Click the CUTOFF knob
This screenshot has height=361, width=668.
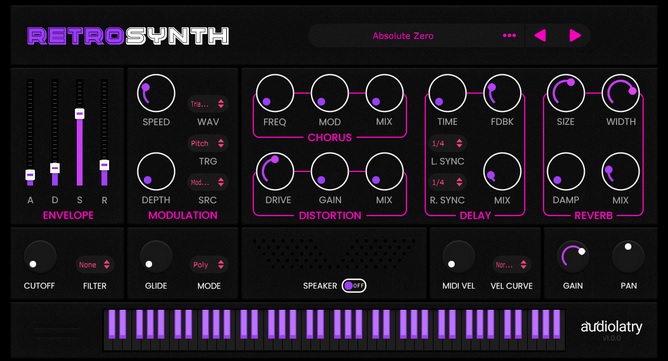point(40,257)
